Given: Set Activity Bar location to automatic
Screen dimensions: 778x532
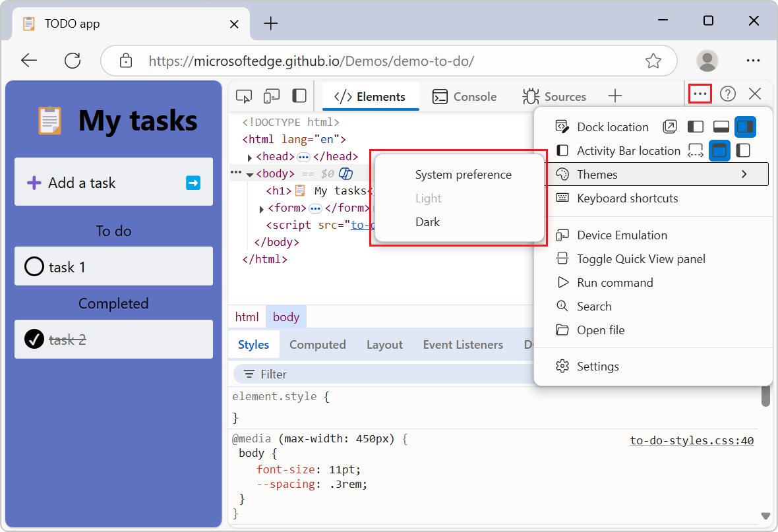Looking at the screenshot, I should click(695, 151).
